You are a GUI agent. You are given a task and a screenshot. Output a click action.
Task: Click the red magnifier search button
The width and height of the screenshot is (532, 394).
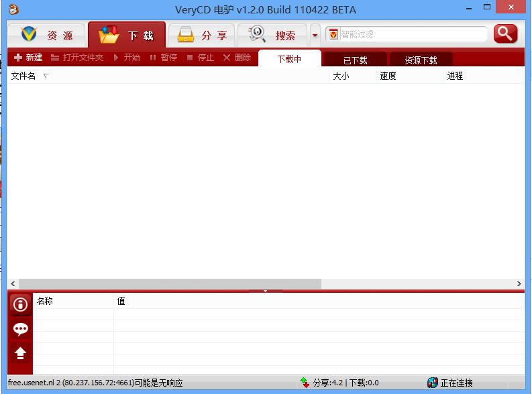(506, 34)
